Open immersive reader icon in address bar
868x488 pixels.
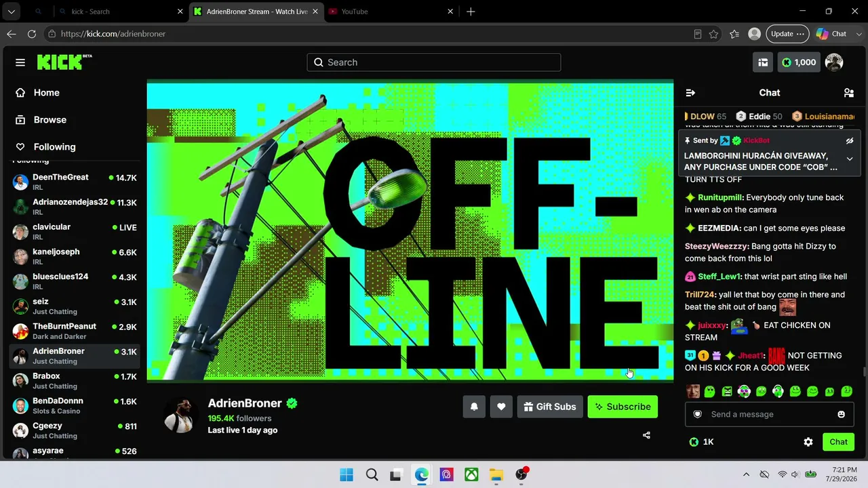tap(698, 34)
